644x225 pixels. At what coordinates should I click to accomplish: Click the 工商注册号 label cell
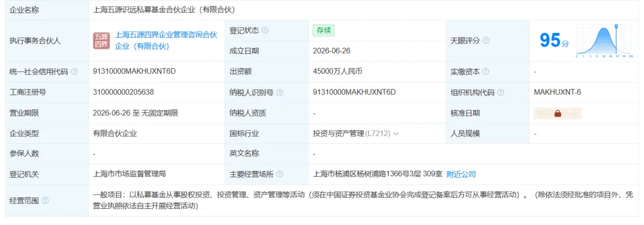pos(47,92)
